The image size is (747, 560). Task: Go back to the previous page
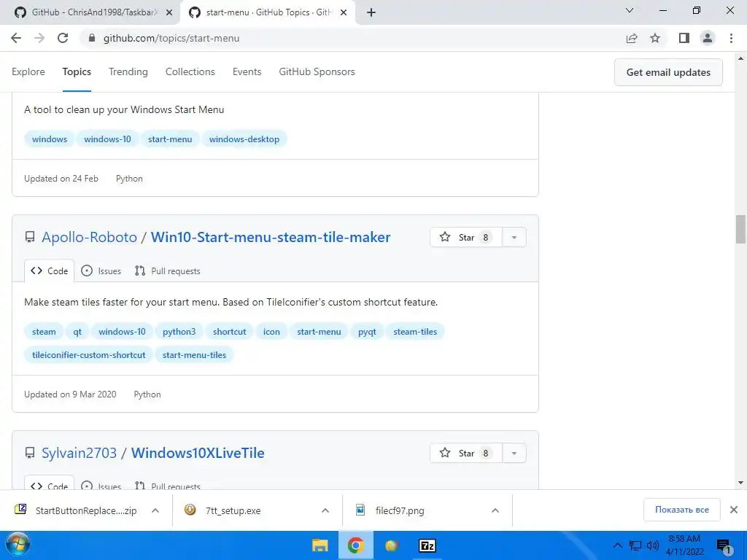[16, 38]
